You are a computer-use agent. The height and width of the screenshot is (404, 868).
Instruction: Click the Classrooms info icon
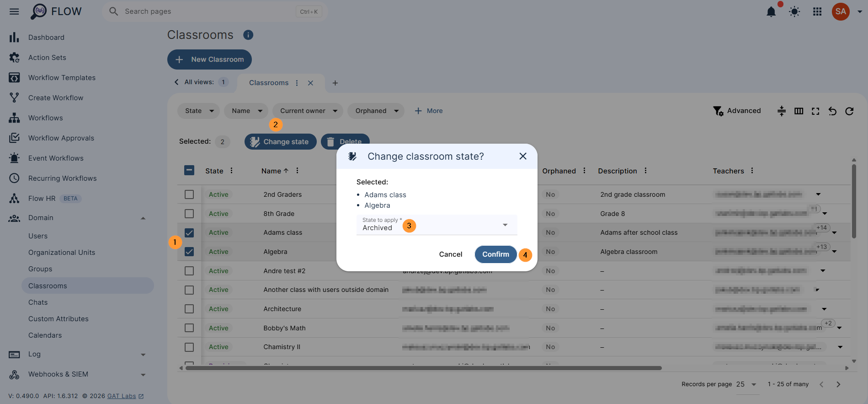[x=248, y=35]
